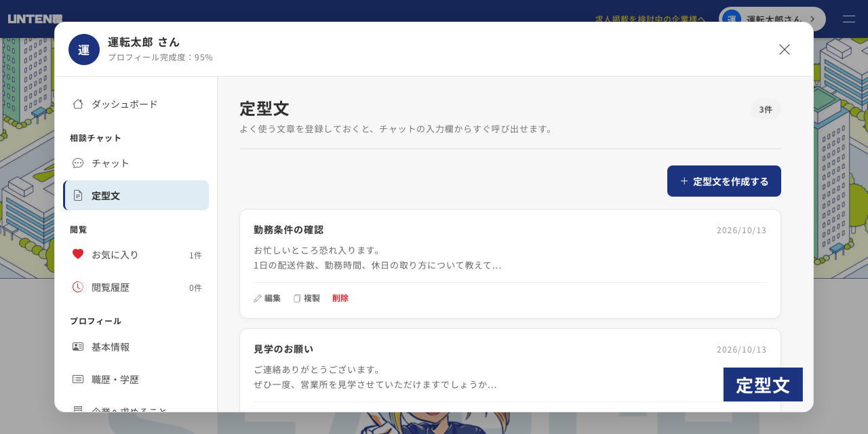Click the 0件 count next to 閲覧履歴

(x=195, y=288)
